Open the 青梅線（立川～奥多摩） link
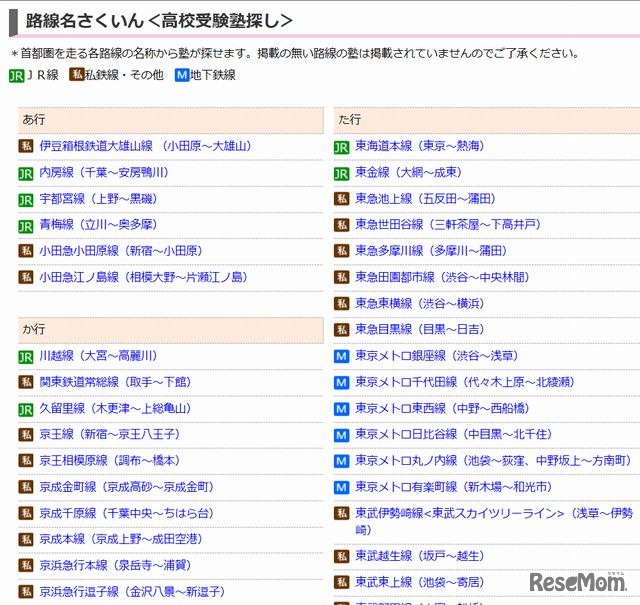 tap(98, 225)
